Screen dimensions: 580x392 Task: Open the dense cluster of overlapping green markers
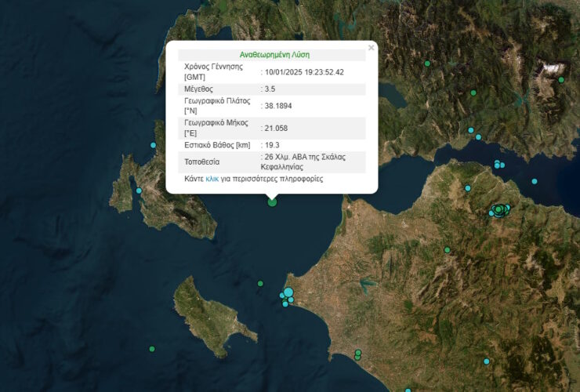[x=498, y=209]
